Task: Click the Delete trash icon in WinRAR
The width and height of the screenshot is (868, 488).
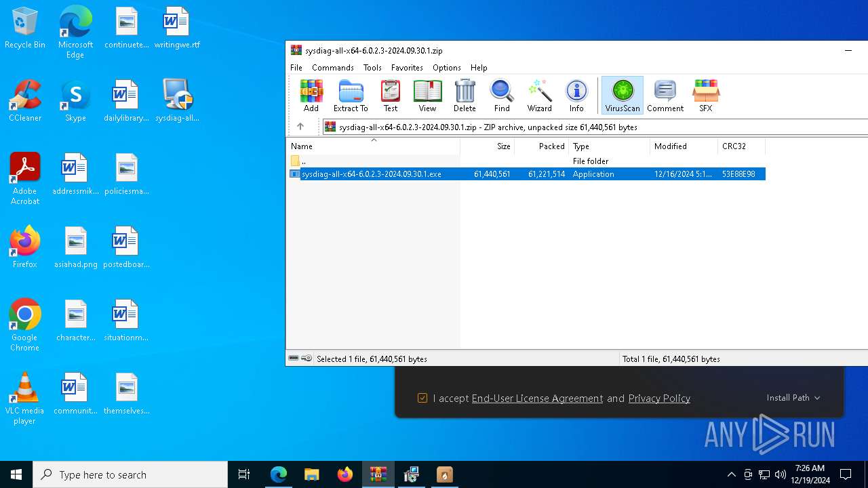Action: coord(465,96)
